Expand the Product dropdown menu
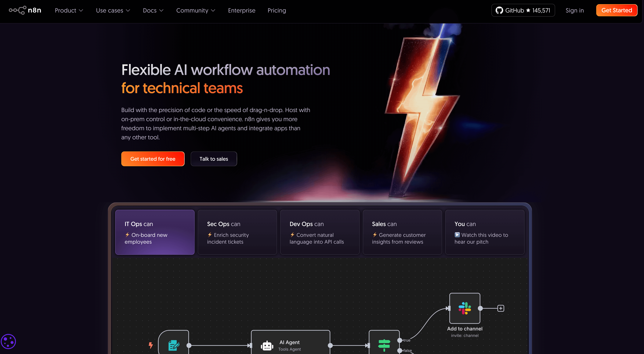This screenshot has height=354, width=644. pos(69,10)
